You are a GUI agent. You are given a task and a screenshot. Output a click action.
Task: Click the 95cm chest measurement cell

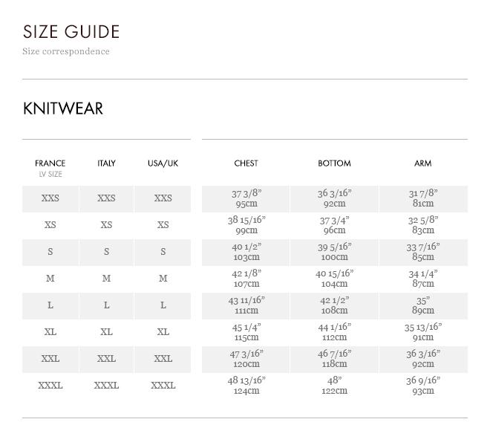246,199
